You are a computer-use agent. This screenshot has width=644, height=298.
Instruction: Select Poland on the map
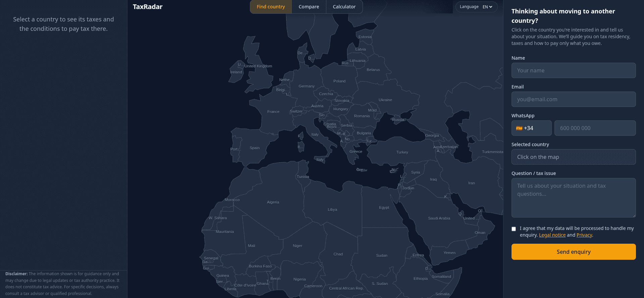tap(339, 81)
